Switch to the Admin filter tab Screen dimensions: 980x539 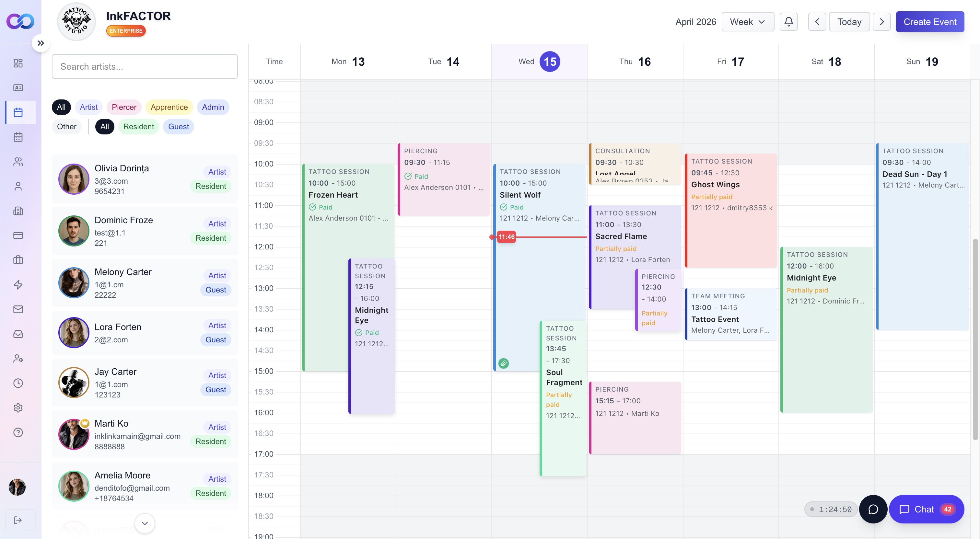coord(213,107)
